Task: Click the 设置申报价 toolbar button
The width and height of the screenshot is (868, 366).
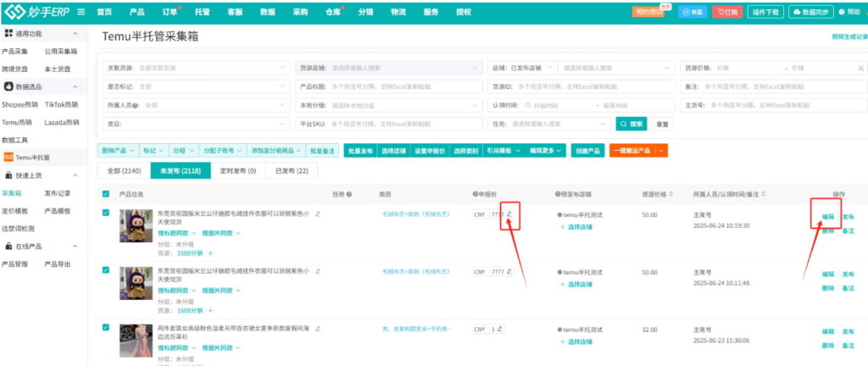Action: pos(430,150)
